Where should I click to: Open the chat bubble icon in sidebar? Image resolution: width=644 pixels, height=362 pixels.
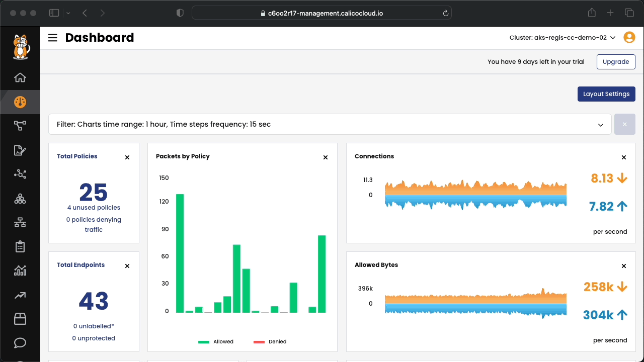20,343
